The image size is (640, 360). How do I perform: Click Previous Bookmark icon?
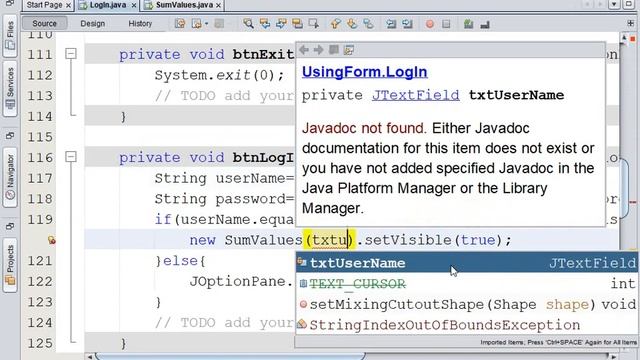(x=336, y=24)
